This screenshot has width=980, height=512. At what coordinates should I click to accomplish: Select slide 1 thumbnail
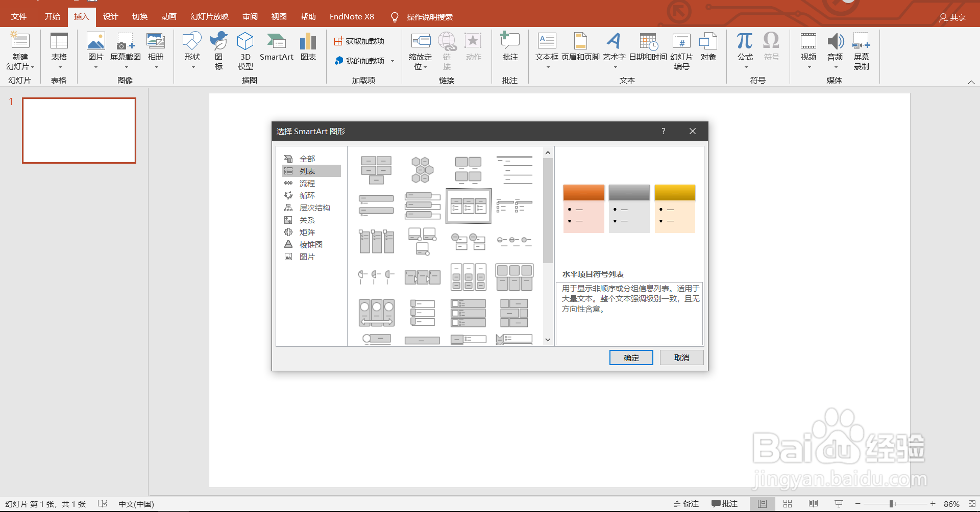79,131
